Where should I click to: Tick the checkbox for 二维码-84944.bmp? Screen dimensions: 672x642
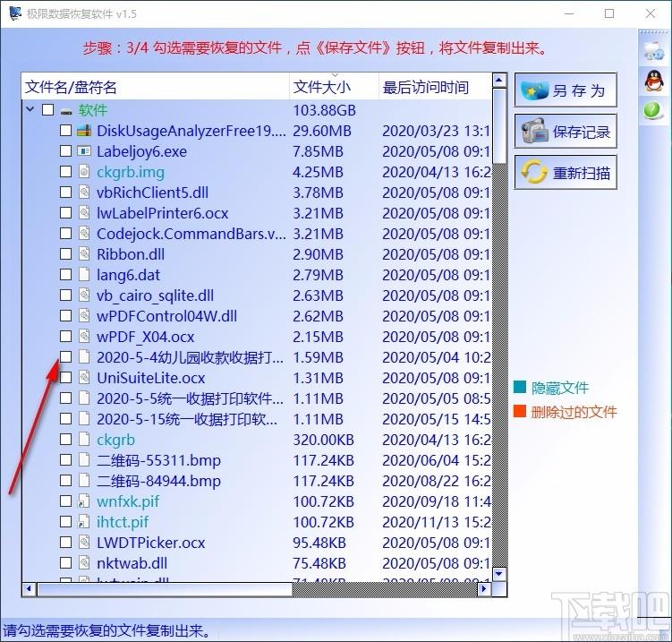(65, 480)
